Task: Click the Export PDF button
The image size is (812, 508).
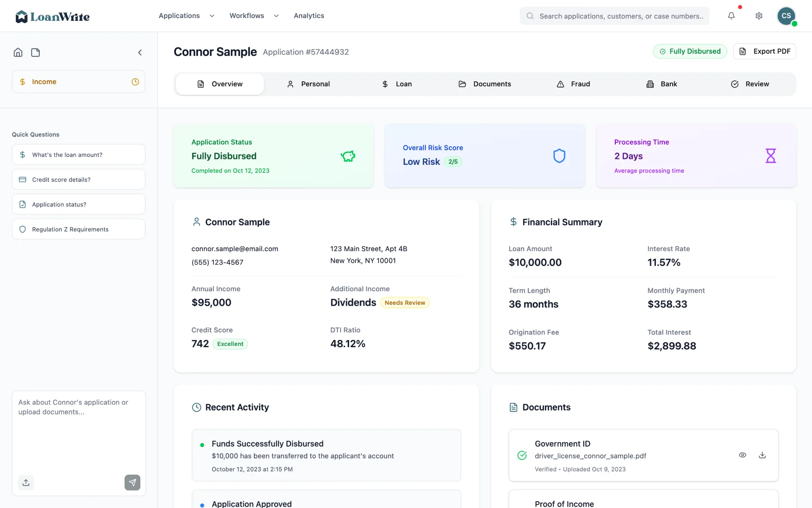Action: (765, 51)
